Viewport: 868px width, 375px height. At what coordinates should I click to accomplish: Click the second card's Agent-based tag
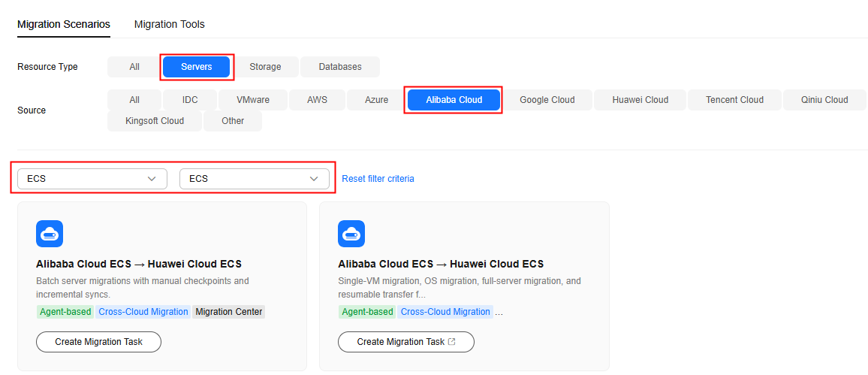click(x=367, y=312)
